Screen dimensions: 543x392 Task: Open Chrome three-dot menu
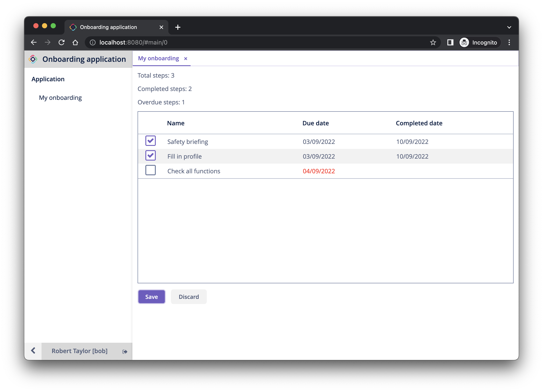(x=509, y=42)
